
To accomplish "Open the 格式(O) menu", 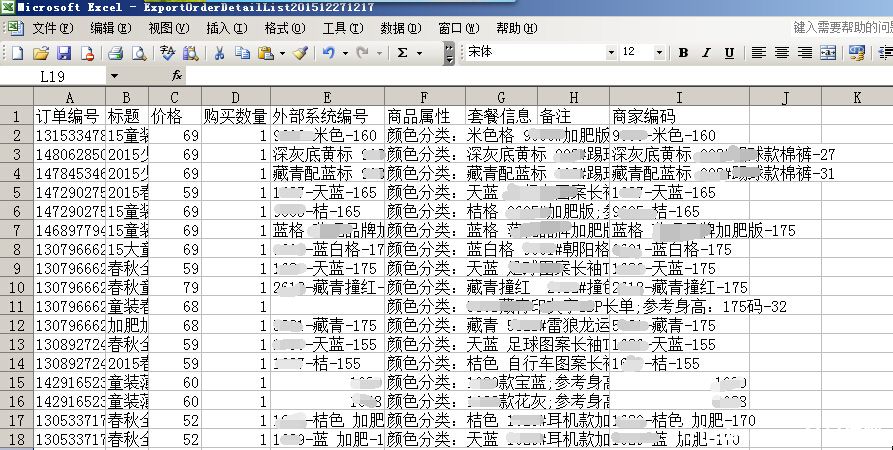I will coord(285,28).
